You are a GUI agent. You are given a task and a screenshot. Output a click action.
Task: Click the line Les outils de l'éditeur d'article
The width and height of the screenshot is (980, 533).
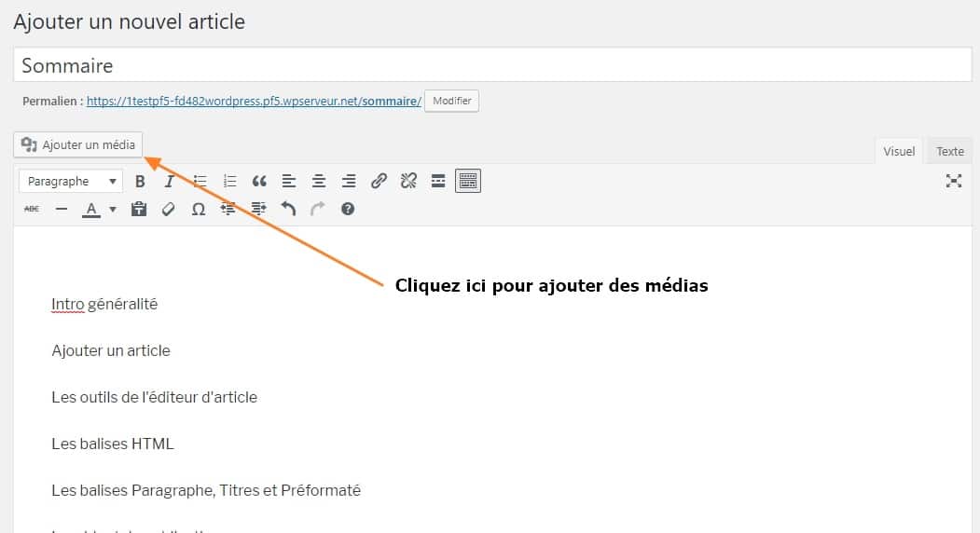point(155,397)
